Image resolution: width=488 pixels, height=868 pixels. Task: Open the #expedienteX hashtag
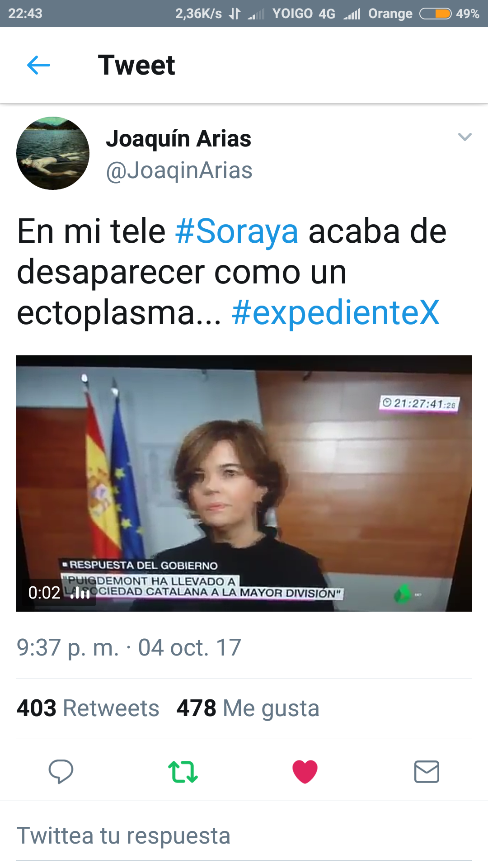pyautogui.click(x=335, y=312)
